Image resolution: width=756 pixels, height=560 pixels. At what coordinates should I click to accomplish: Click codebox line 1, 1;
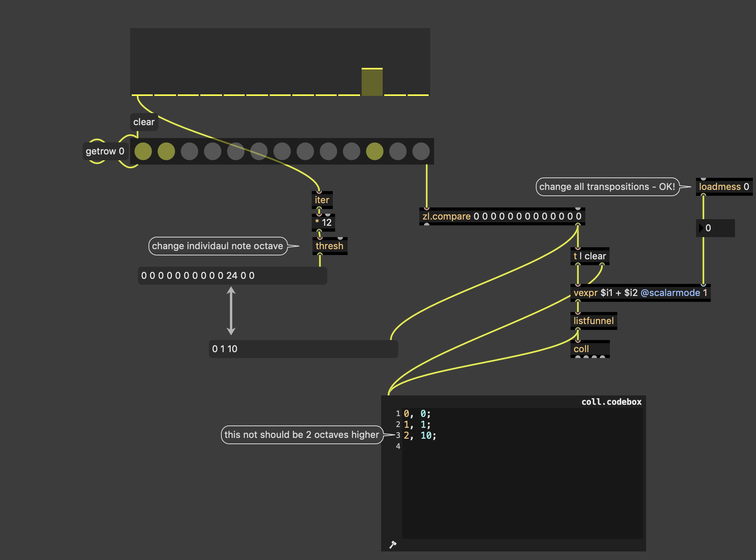point(417,425)
